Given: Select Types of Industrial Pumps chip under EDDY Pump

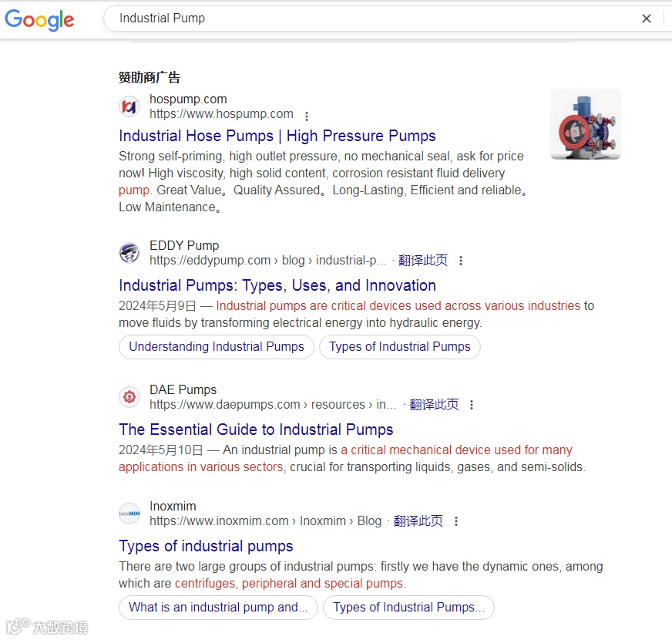Looking at the screenshot, I should 400,346.
